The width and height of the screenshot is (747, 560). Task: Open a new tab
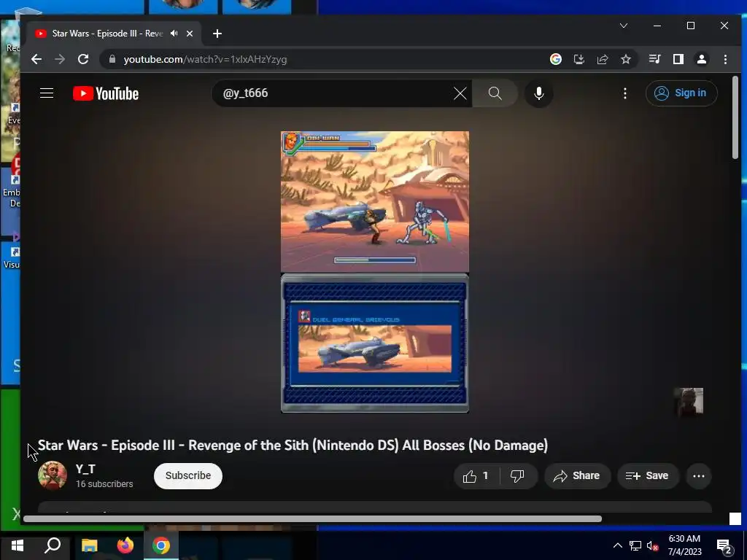tap(217, 34)
